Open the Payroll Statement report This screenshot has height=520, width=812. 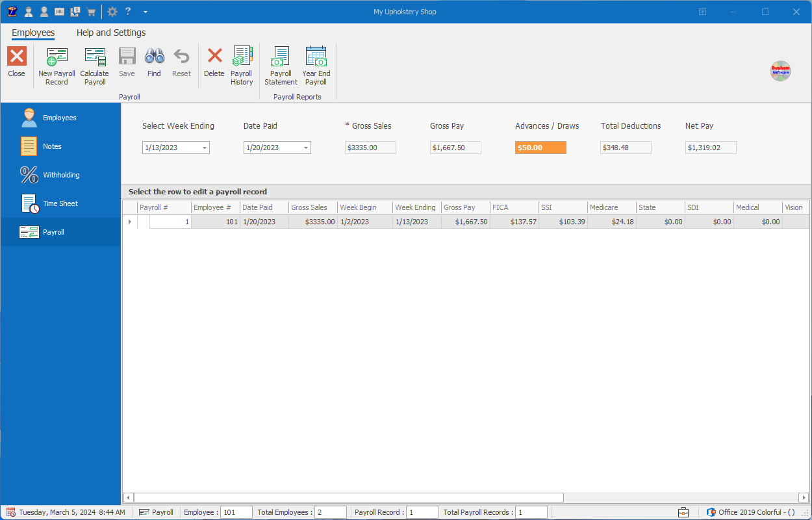(280, 64)
